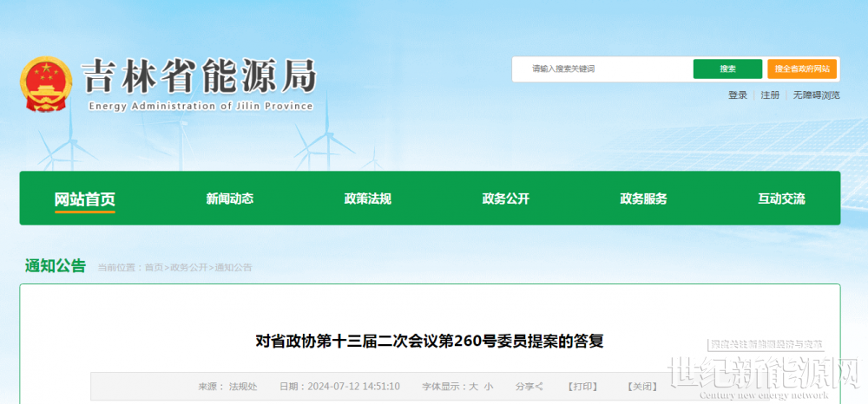Click the first 政务公开 breadcrumb link
The width and height of the screenshot is (868, 404).
[x=188, y=268]
